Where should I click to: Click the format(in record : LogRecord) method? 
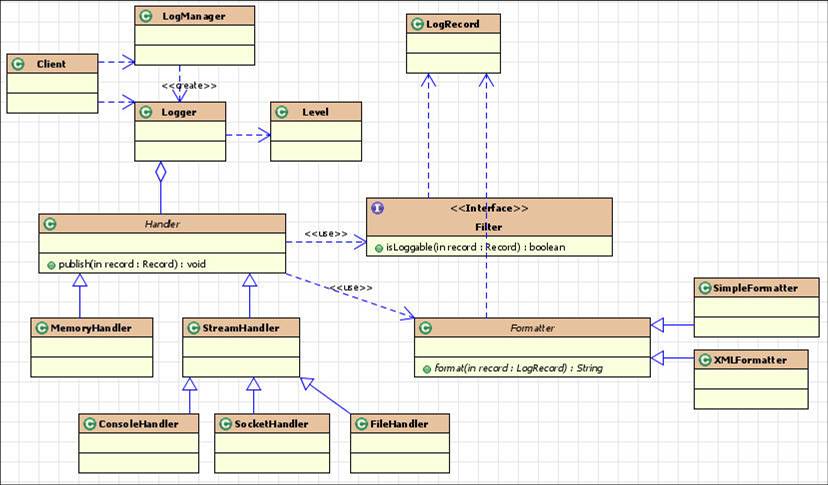tap(518, 368)
